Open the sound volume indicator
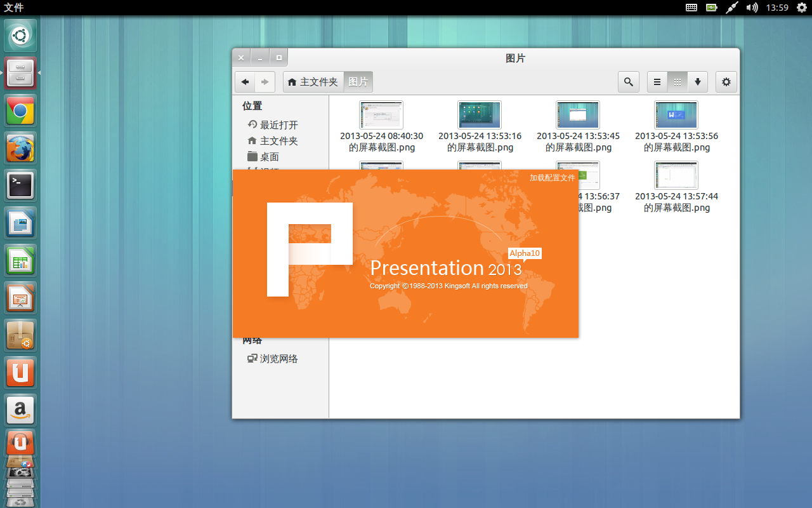Screen dimensions: 812x508 pos(752,8)
